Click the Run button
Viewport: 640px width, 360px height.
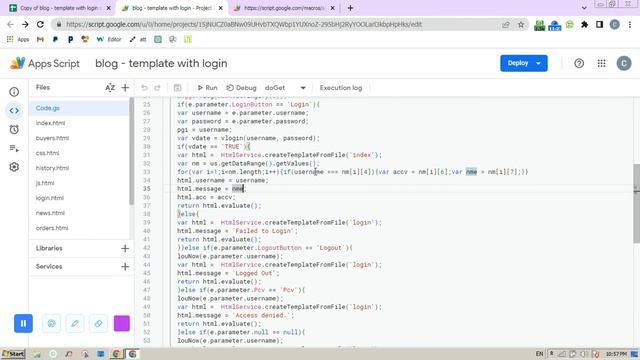(207, 88)
